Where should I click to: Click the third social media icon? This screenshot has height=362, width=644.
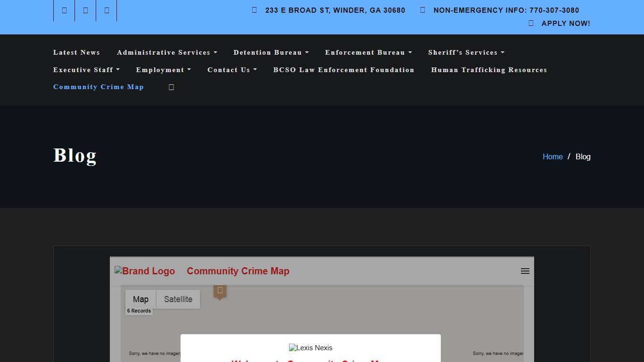(x=106, y=10)
